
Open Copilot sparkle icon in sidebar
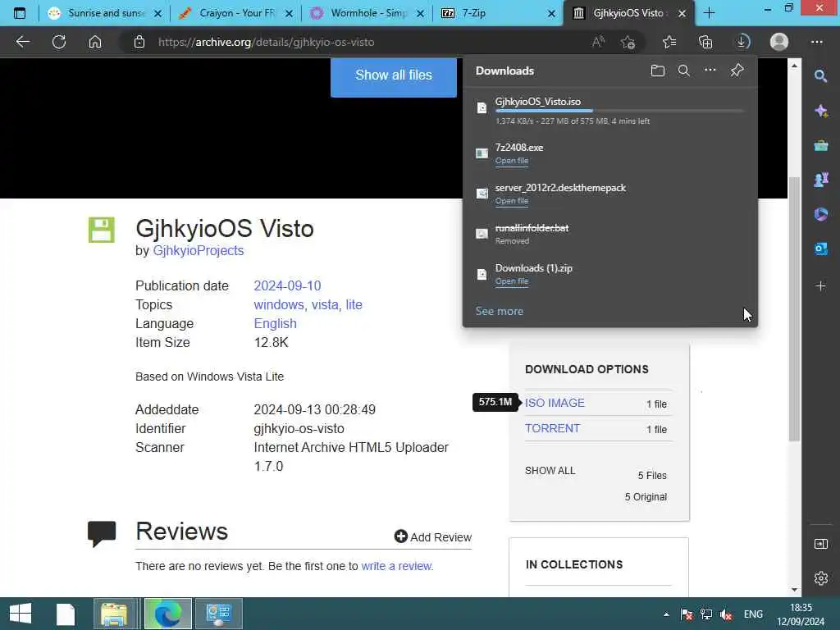point(820,111)
